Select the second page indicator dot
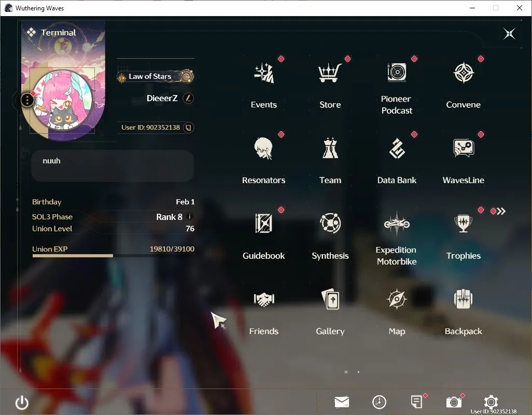This screenshot has width=532, height=415. (x=359, y=372)
